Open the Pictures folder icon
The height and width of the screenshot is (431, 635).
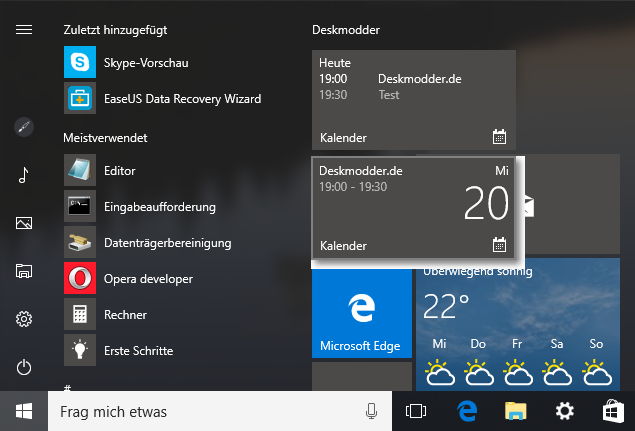click(24, 223)
